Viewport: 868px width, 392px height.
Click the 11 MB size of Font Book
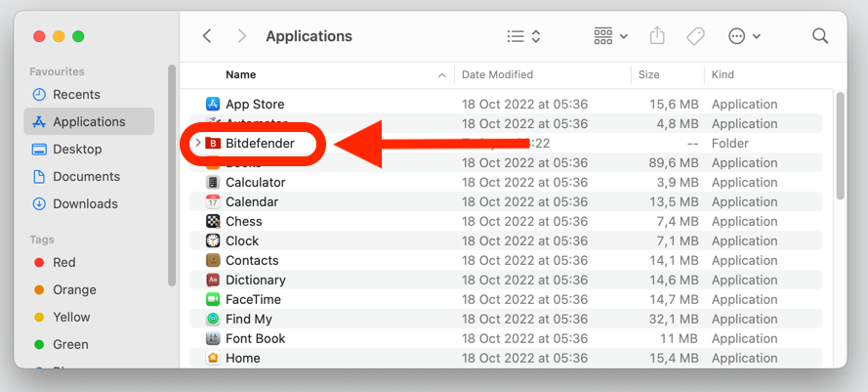pyautogui.click(x=681, y=338)
